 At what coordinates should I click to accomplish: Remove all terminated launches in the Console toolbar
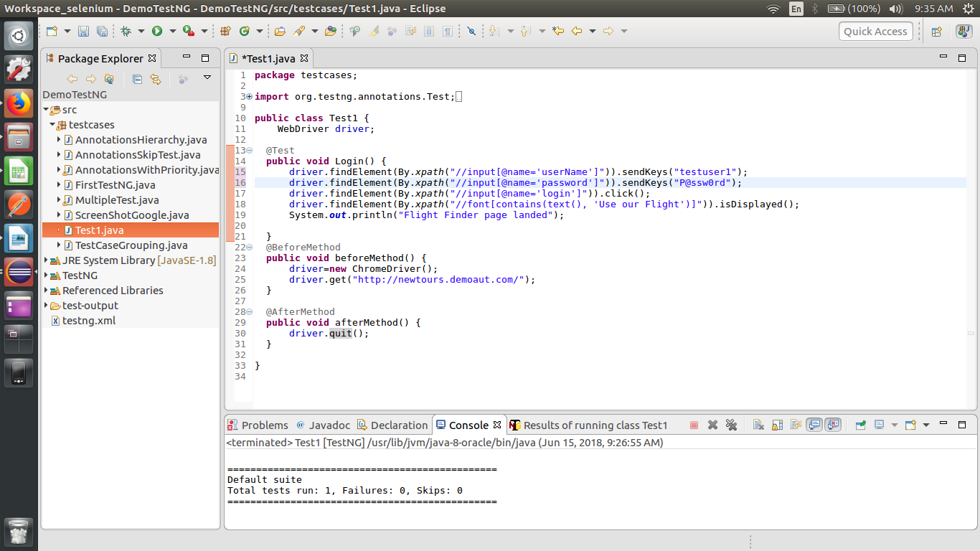731,425
